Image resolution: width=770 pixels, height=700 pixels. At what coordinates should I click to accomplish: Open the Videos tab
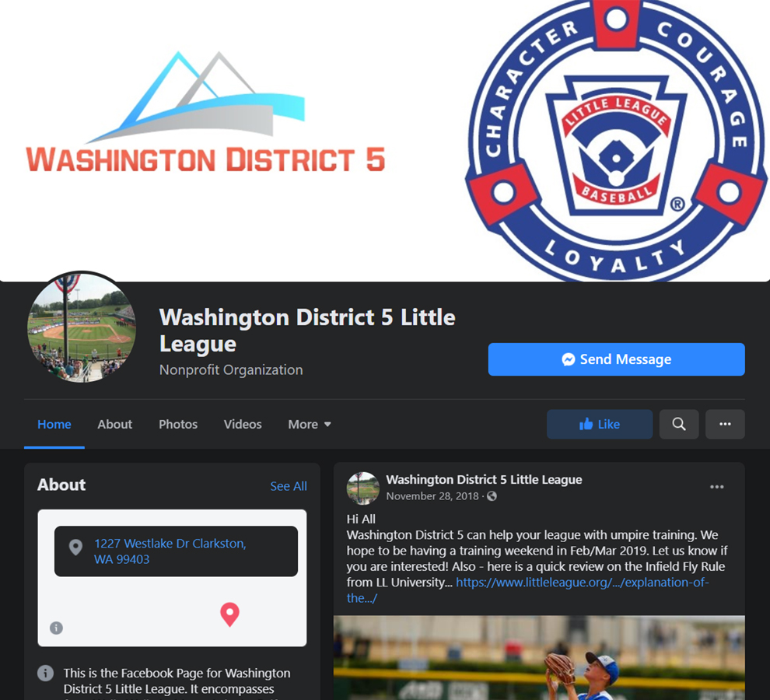243,424
